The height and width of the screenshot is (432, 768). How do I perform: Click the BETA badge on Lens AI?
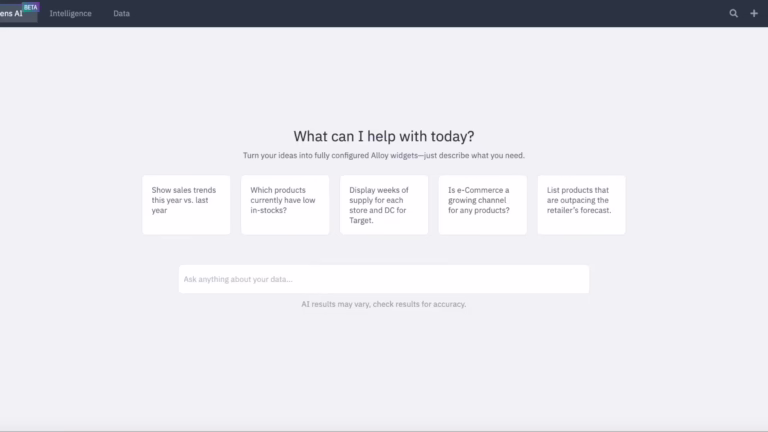tap(29, 6)
